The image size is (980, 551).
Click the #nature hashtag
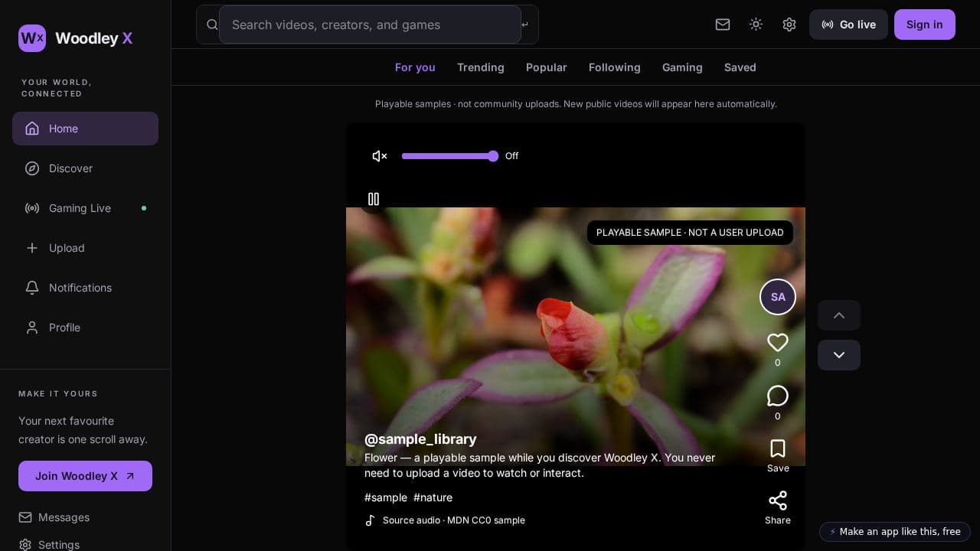pos(433,497)
